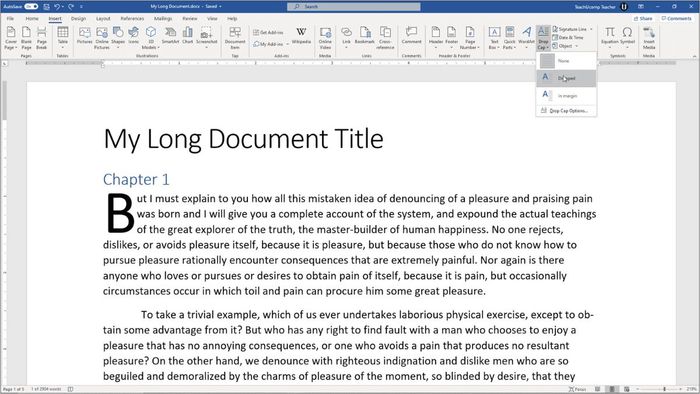
Task: Click the My Long Document Title heading
Action: pyautogui.click(x=243, y=139)
